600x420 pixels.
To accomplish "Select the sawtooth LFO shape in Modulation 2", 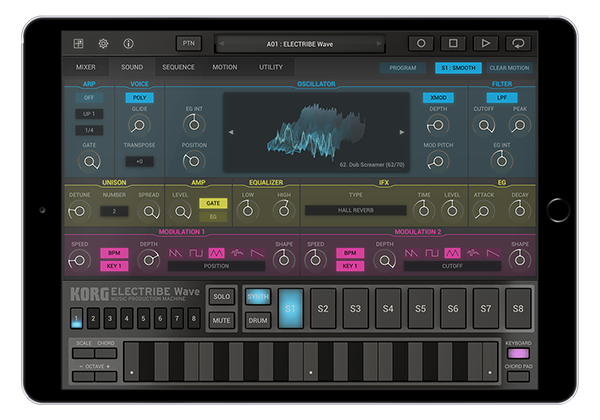I will pos(411,253).
